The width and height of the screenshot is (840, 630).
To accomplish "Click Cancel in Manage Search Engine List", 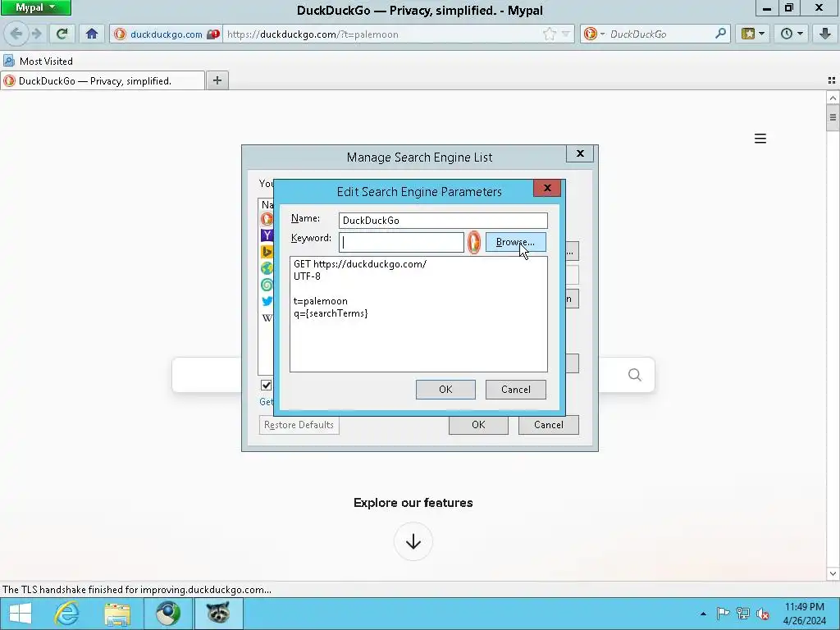I will click(549, 425).
